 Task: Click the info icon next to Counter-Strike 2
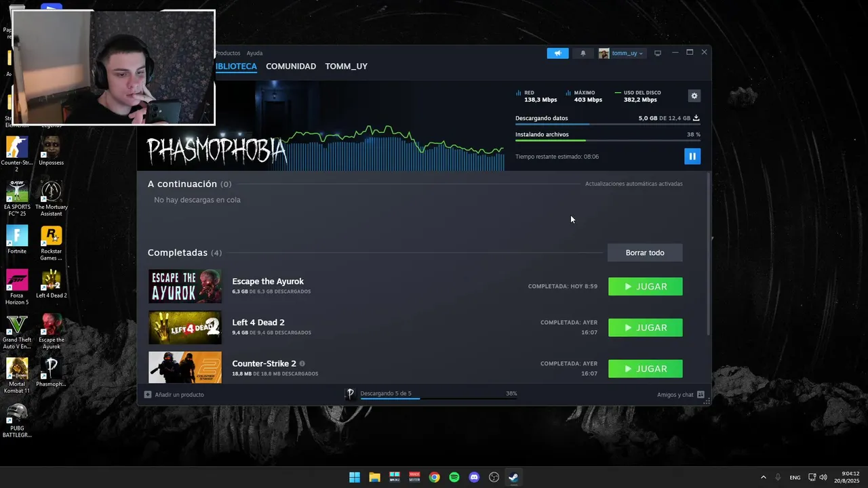pyautogui.click(x=302, y=363)
